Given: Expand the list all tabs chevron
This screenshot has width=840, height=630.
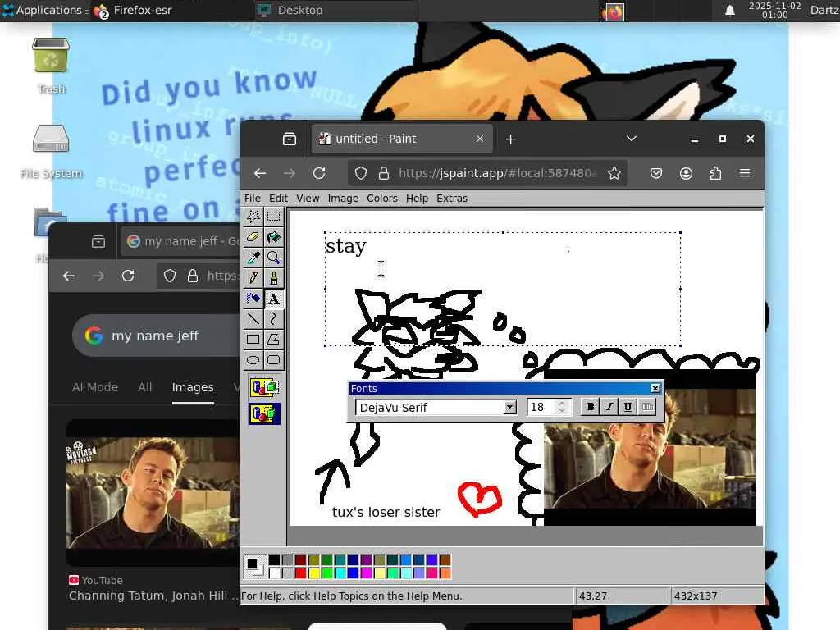Looking at the screenshot, I should [632, 139].
